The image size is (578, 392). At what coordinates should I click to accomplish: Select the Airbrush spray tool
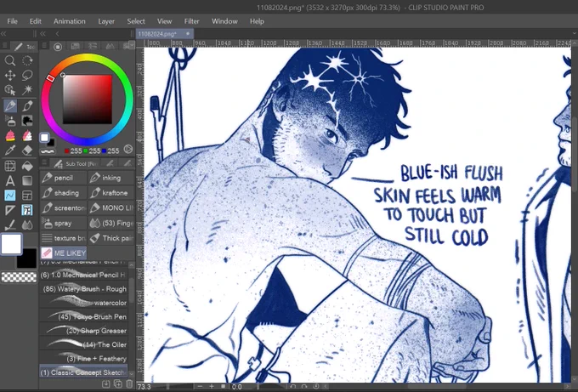[10, 121]
